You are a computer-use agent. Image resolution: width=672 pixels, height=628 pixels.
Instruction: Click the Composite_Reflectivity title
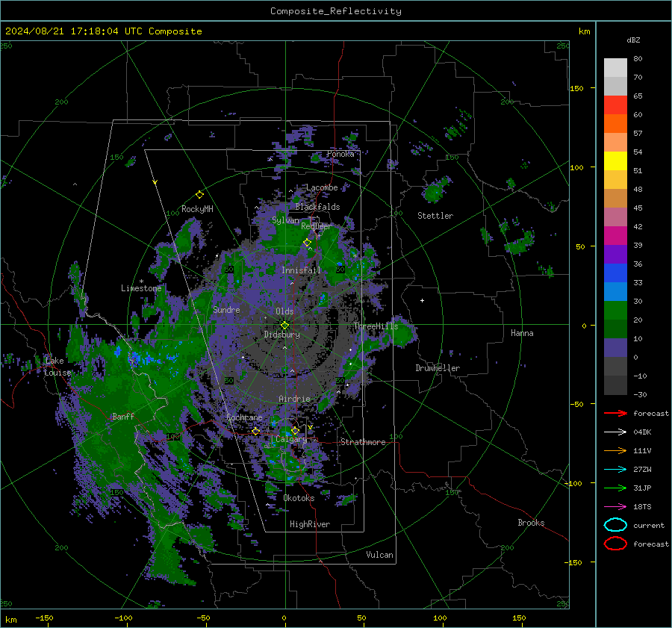pos(335,11)
